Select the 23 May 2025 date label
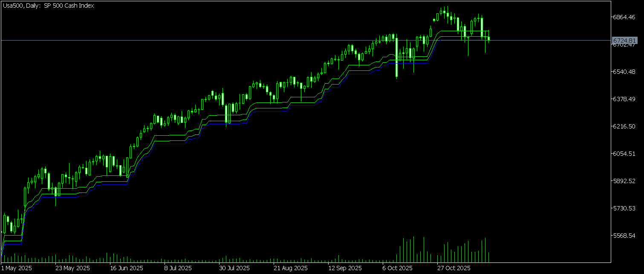The image size is (644, 274). (73, 268)
